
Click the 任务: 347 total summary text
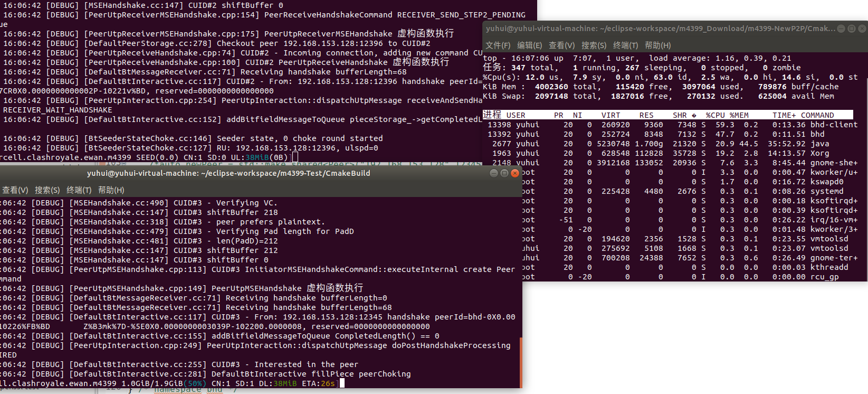point(520,68)
